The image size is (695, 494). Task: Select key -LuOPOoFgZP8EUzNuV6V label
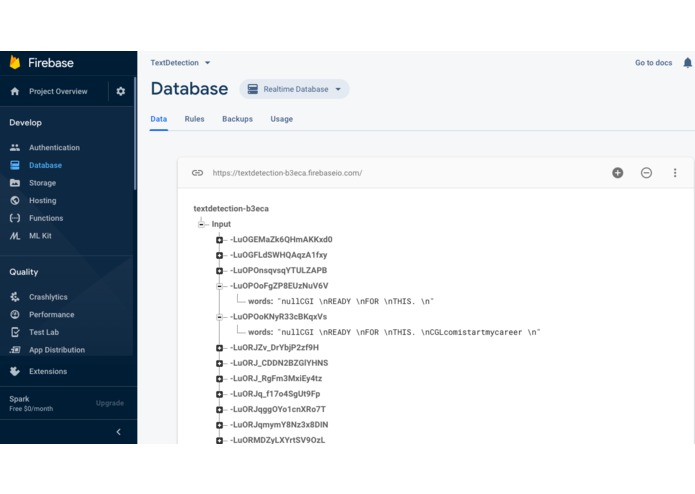[279, 286]
